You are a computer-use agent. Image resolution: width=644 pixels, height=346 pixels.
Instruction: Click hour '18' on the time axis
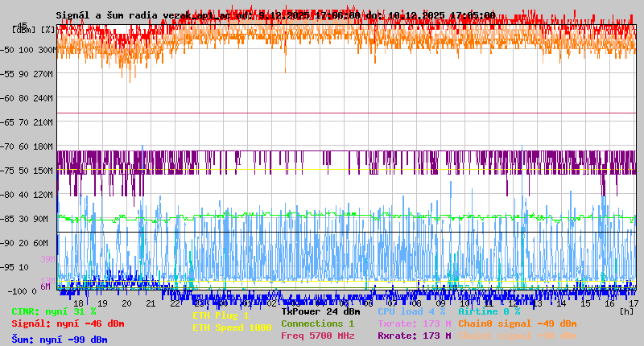78,303
